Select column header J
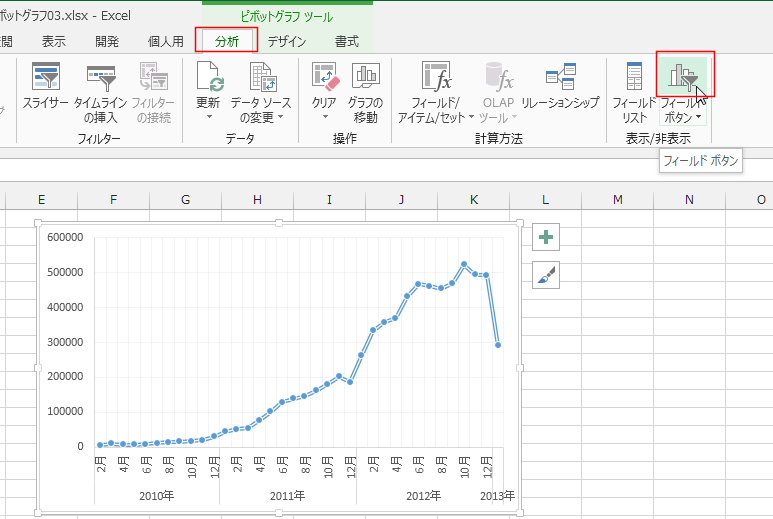This screenshot has width=773, height=519. (401, 200)
